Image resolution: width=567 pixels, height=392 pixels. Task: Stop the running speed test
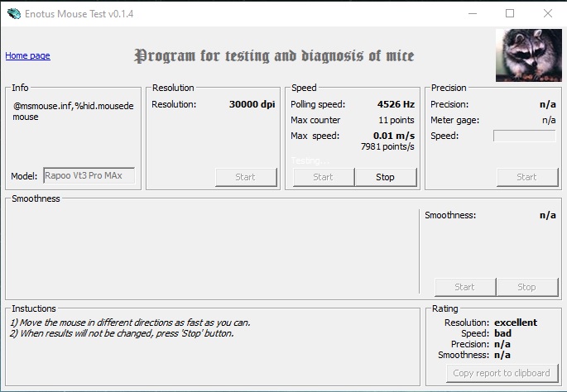pyautogui.click(x=386, y=177)
